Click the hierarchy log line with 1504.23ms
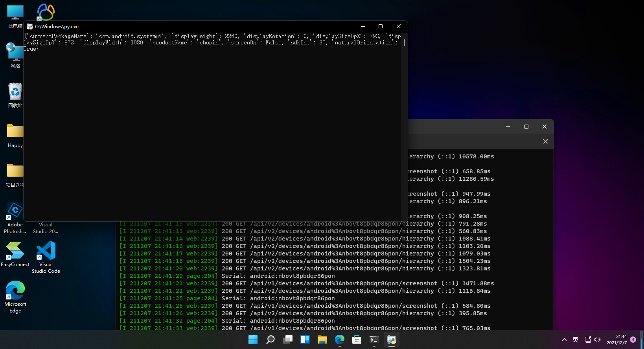 pyautogui.click(x=305, y=261)
